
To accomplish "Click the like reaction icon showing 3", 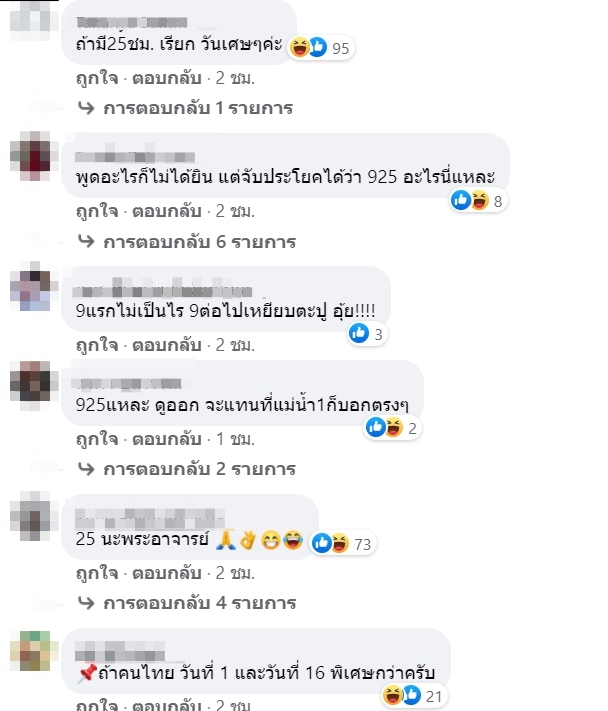I will pos(359,334).
